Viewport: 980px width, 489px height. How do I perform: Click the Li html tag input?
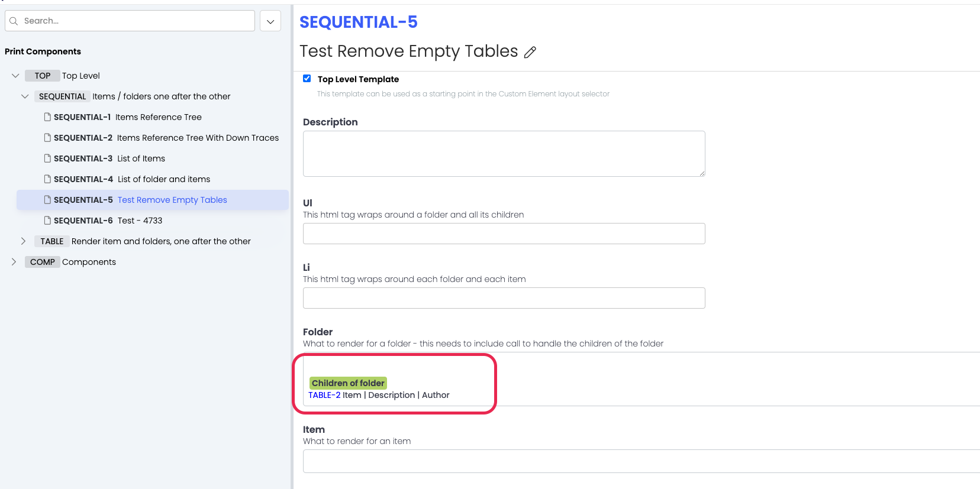504,298
